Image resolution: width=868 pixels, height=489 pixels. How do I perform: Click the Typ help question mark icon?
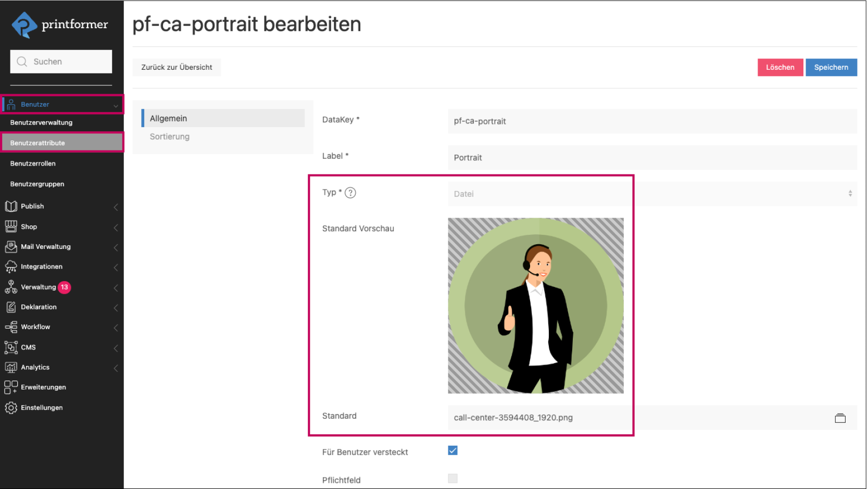[350, 193]
